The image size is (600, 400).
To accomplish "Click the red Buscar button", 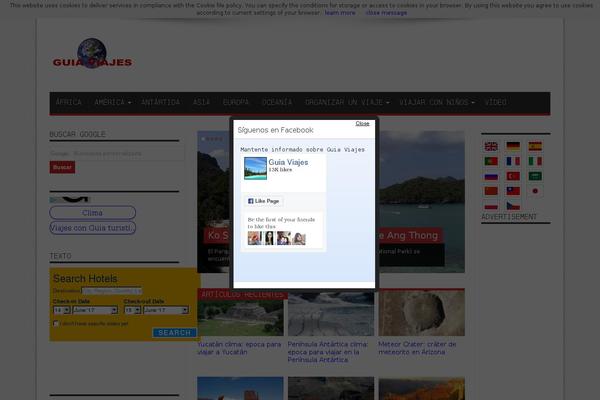I will point(62,167).
